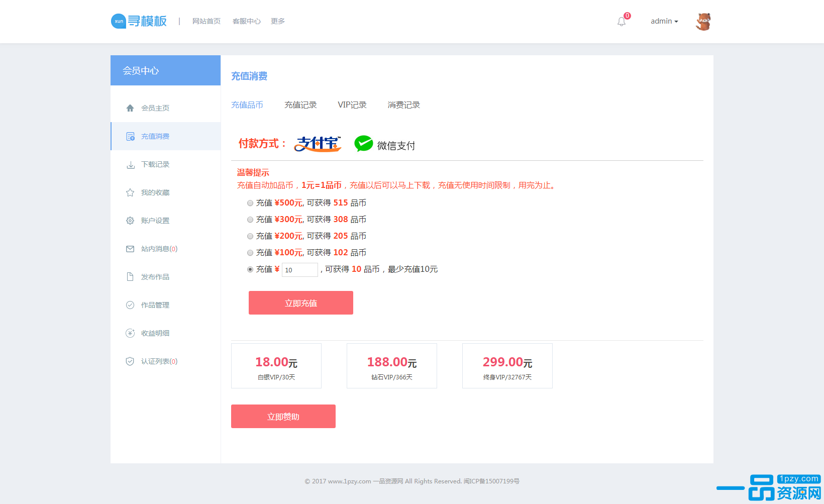
Task: Click the user avatar image
Action: click(x=703, y=22)
